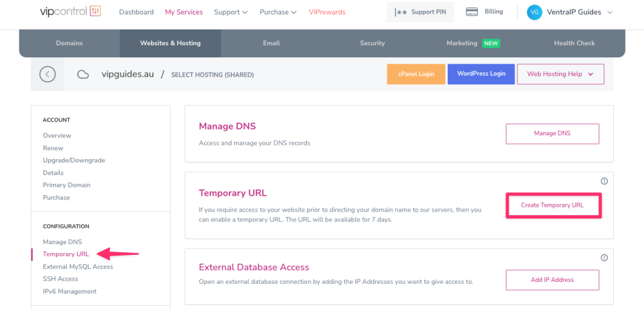Switch to the Domains tab
644x309 pixels.
click(69, 43)
